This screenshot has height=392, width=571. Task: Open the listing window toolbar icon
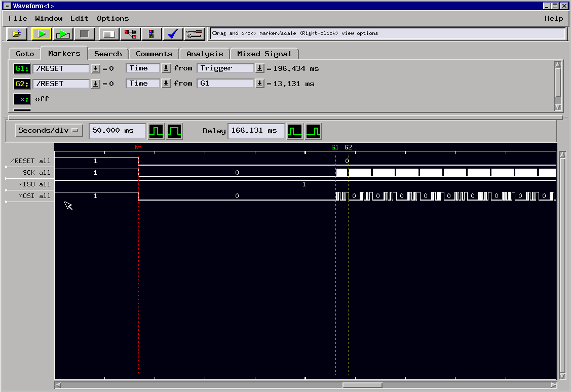tap(109, 34)
